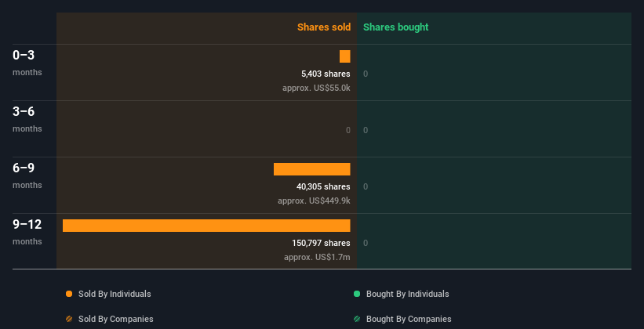Click the '3–6' months row label
The width and height of the screenshot is (644, 329).
(x=24, y=111)
